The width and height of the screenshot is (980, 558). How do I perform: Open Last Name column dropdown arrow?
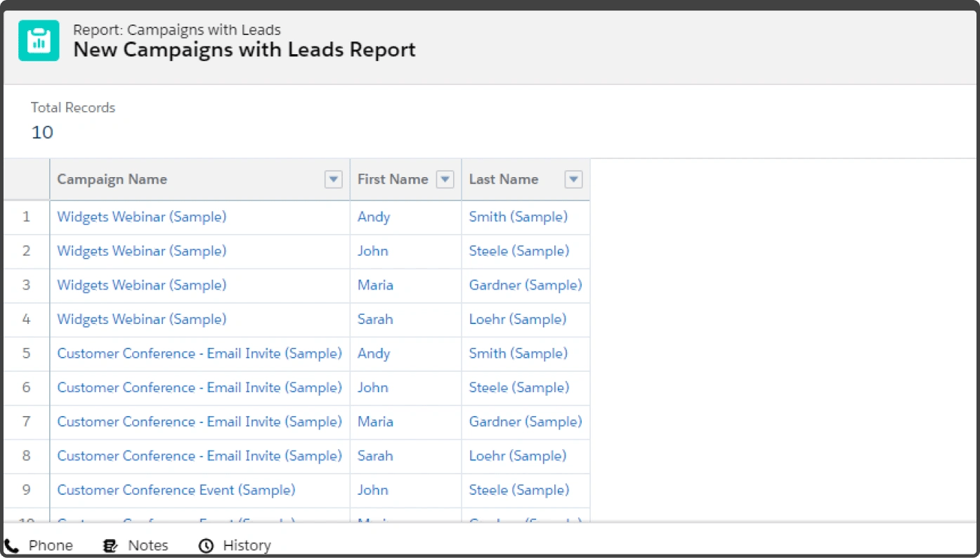(574, 180)
